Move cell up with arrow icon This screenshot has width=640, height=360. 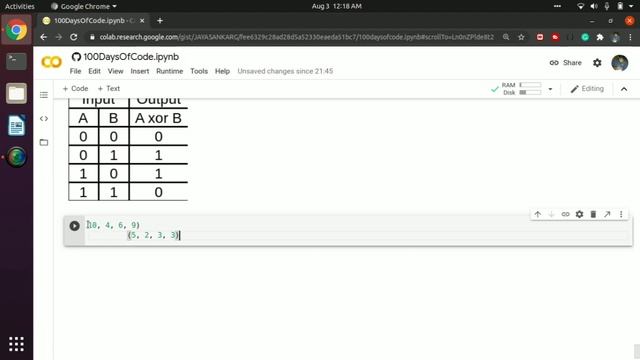538,214
